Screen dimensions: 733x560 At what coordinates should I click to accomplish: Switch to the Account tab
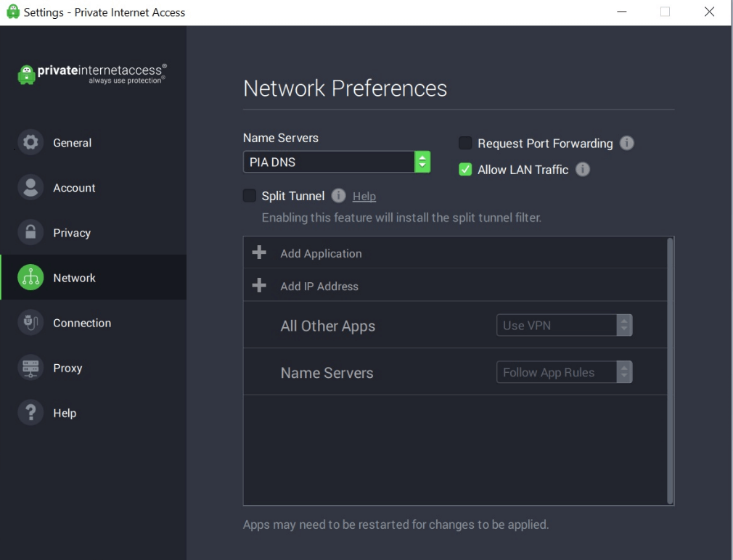click(x=94, y=188)
